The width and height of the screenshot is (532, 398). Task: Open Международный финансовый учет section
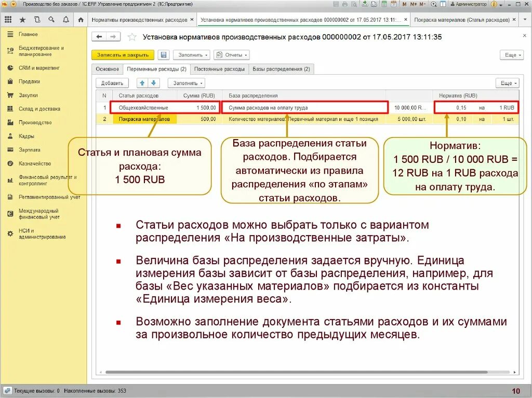[x=38, y=214]
